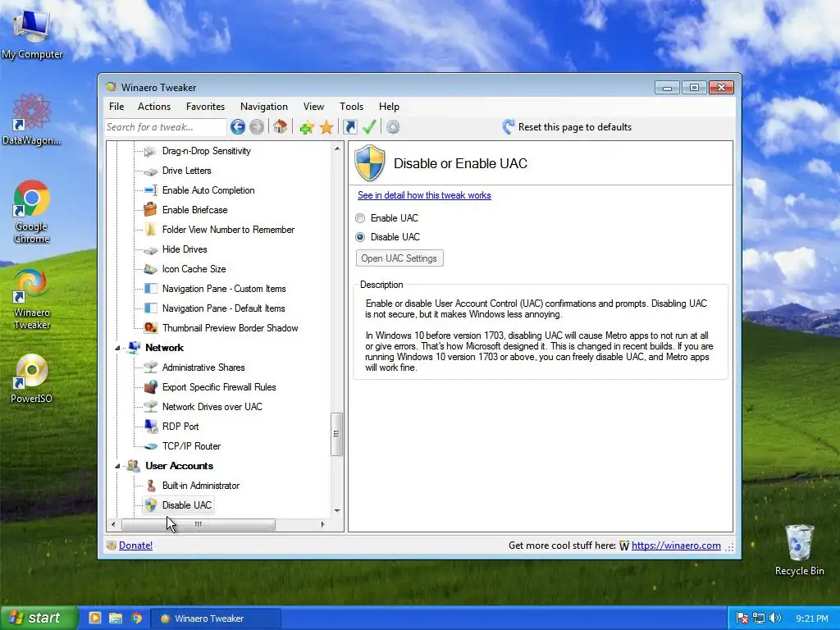The height and width of the screenshot is (630, 840).
Task: Select the Hide Drives tree item
Action: pyautogui.click(x=185, y=249)
